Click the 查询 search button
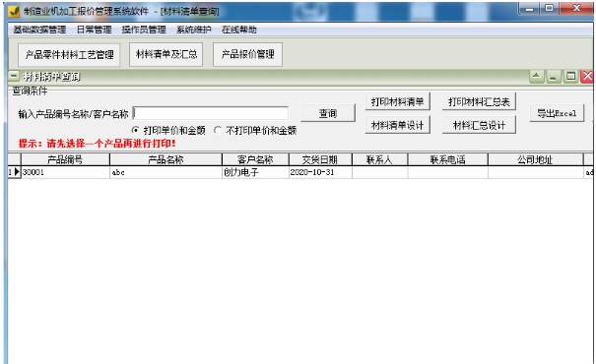 [328, 113]
